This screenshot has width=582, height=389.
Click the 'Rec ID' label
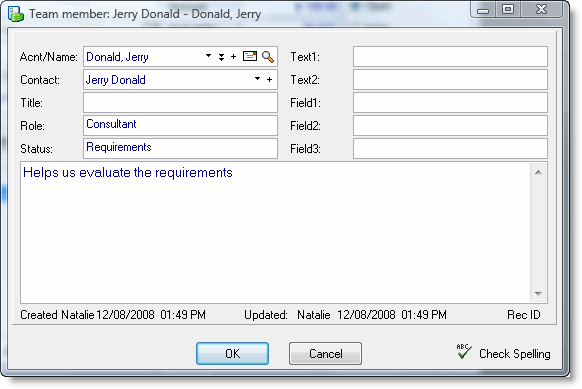(523, 315)
